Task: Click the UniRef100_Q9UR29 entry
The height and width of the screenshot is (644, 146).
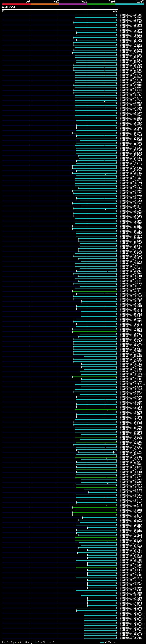Action: (131, 540)
